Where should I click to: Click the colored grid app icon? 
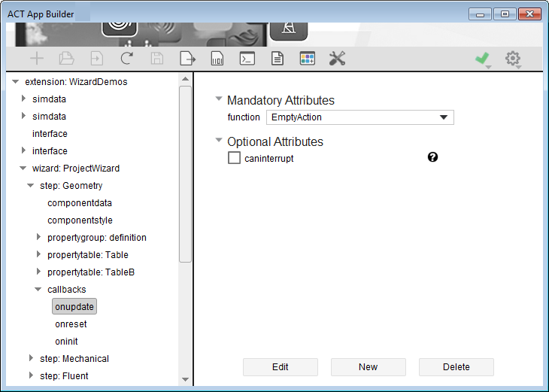[x=308, y=59]
